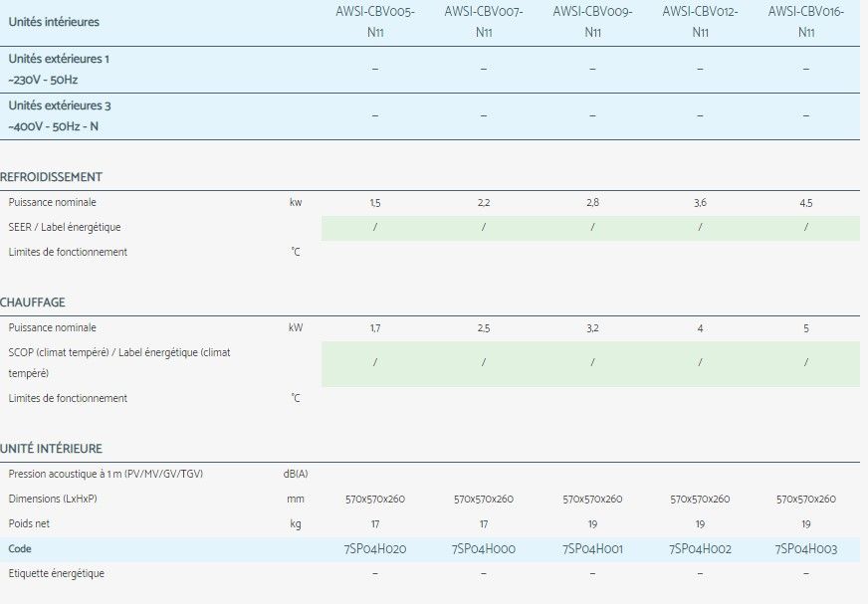Viewport: 868px width, 604px height.
Task: Open product code 7SP04H000
Action: [x=484, y=549]
